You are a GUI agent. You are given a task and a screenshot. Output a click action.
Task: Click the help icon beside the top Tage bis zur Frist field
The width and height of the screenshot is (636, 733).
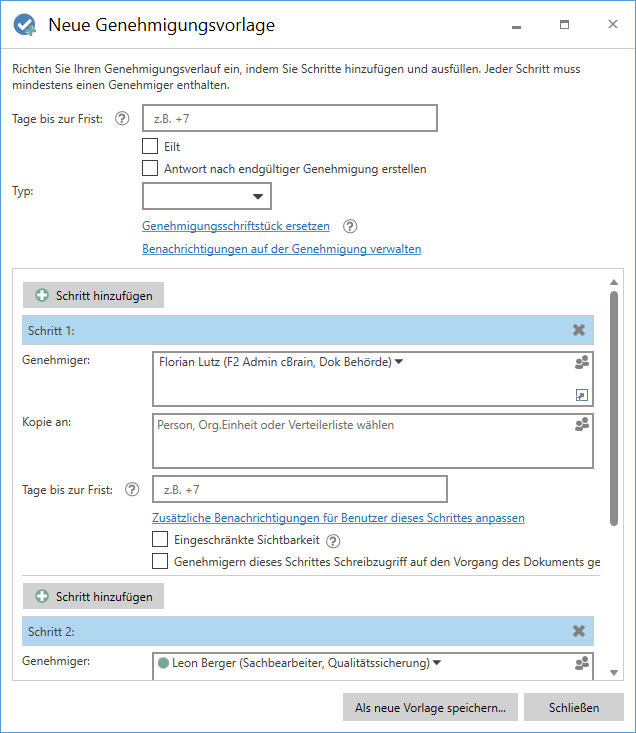122,118
